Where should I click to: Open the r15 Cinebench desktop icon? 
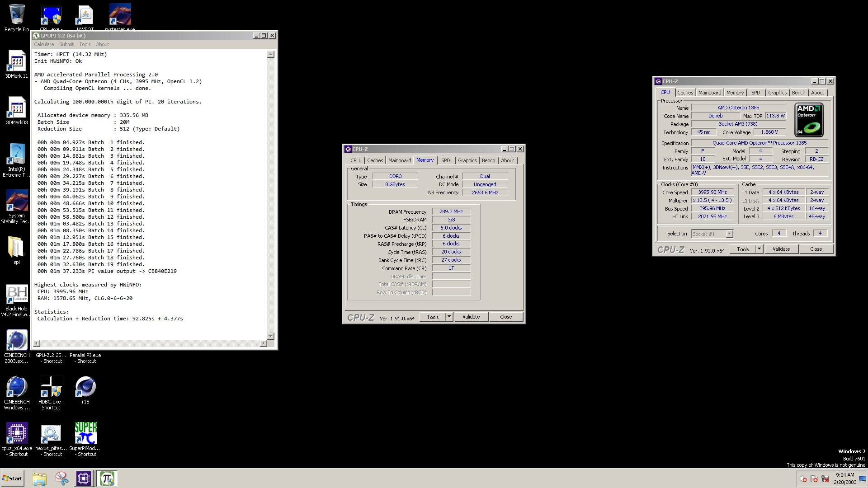[x=85, y=390]
